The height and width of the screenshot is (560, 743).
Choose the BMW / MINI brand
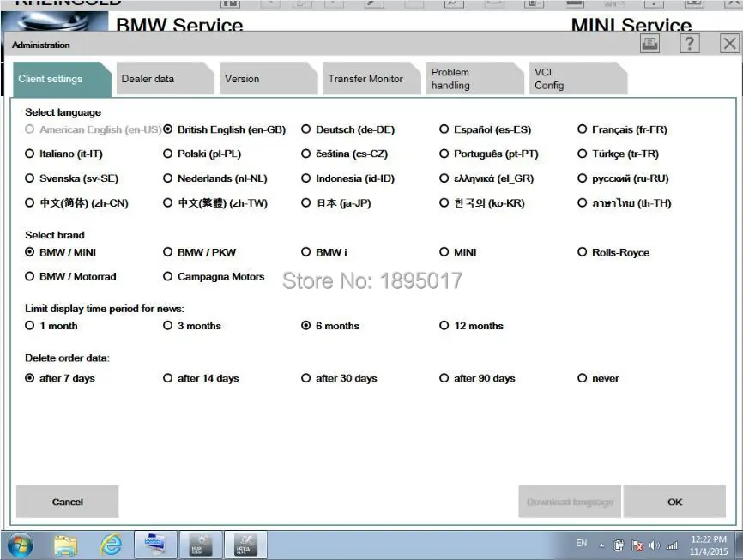[x=61, y=252]
